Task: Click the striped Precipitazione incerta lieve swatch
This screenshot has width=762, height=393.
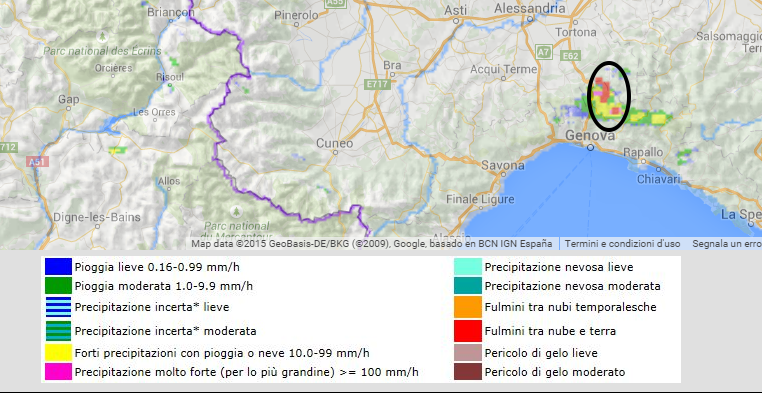Action: [58, 307]
